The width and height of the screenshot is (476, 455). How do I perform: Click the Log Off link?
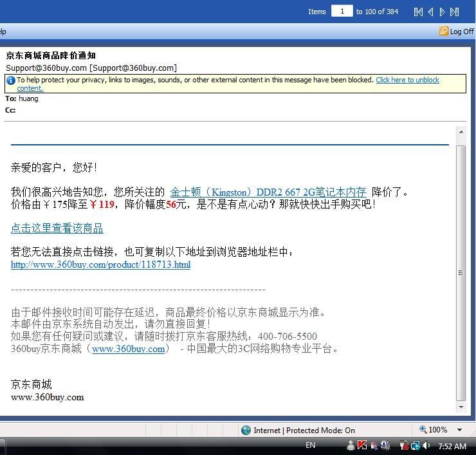point(462,32)
